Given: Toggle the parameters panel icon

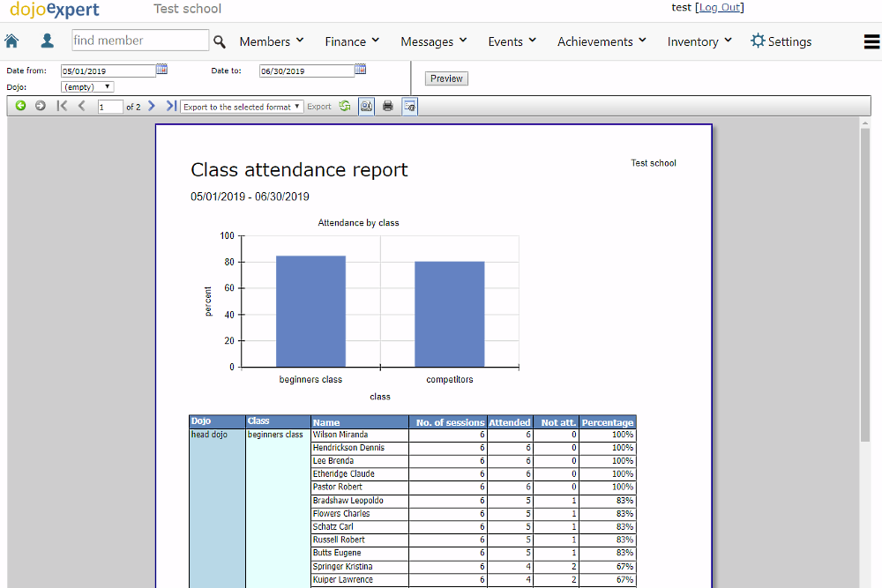Looking at the screenshot, I should point(409,107).
